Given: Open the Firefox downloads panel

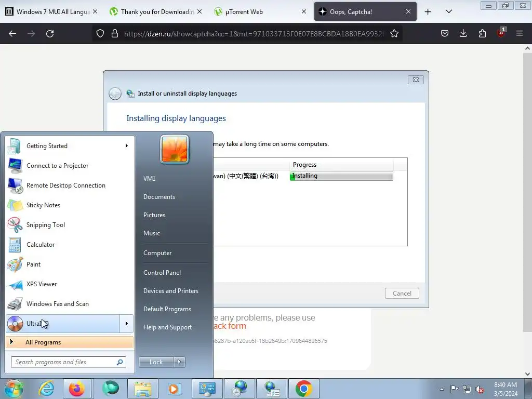Looking at the screenshot, I should tap(463, 34).
